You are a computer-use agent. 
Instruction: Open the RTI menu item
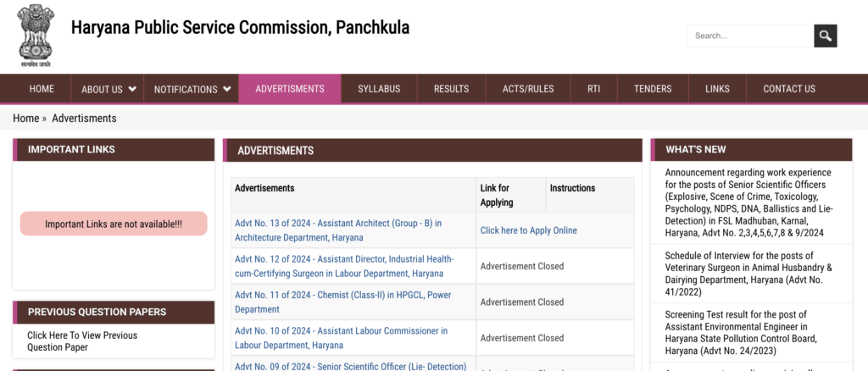593,89
